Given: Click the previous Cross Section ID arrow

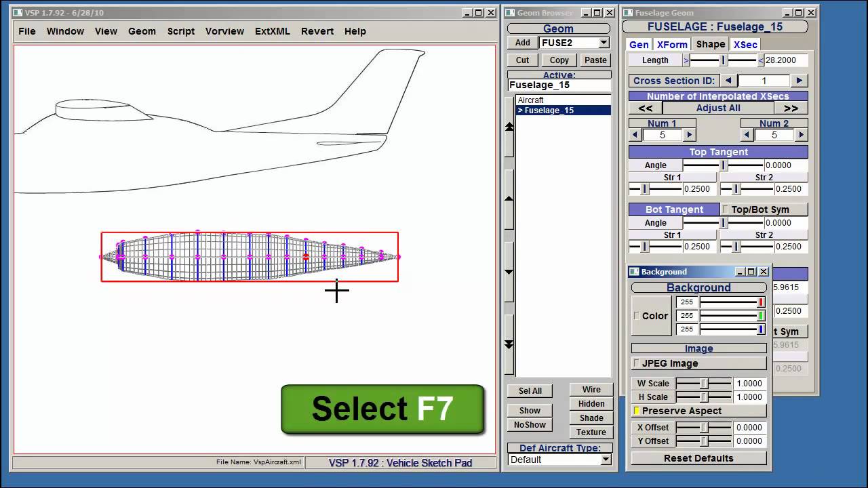Looking at the screenshot, I should (728, 81).
